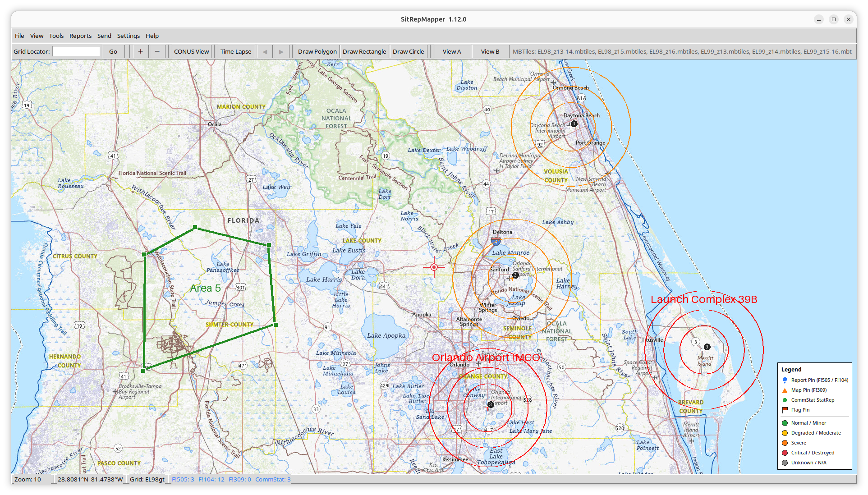Image resolution: width=868 pixels, height=495 pixels.
Task: Click the green Normal / Minor swatch
Action: click(785, 423)
